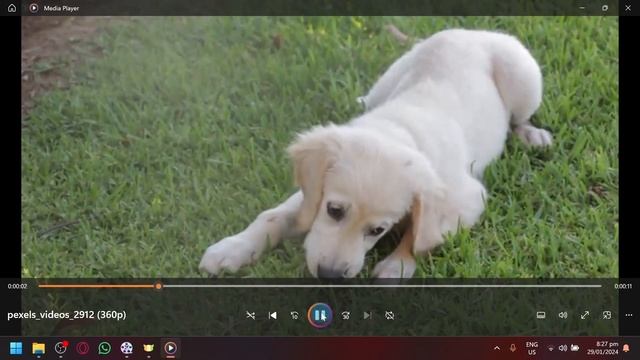The image size is (640, 360).
Task: Seek to the video's midpoint on timeline
Action: pyautogui.click(x=320, y=286)
